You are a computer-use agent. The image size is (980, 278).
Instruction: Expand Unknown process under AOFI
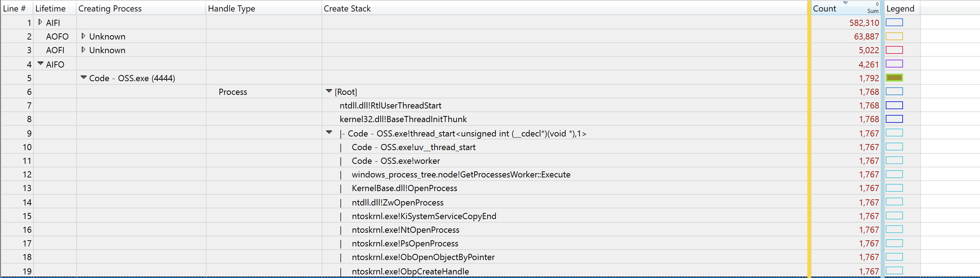click(x=83, y=50)
